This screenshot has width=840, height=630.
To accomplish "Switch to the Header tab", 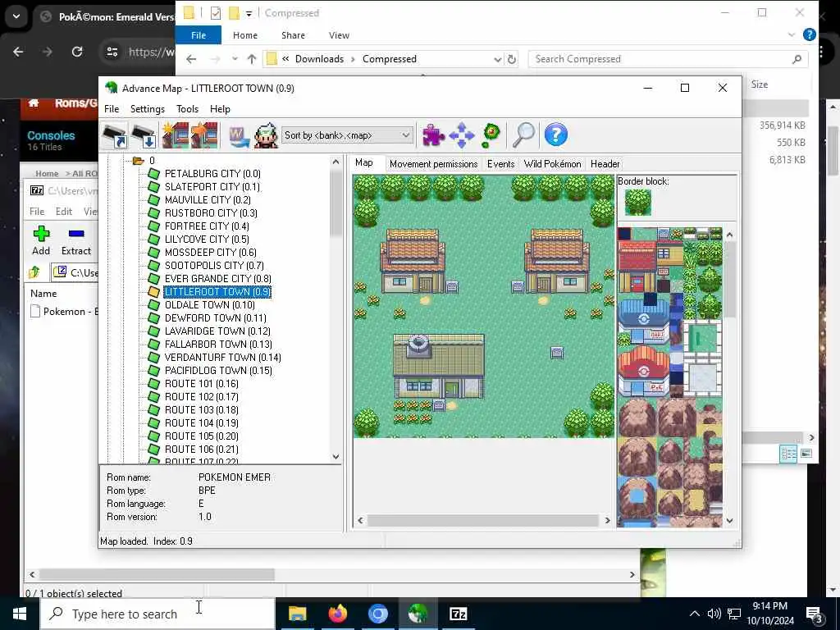I will pos(605,164).
